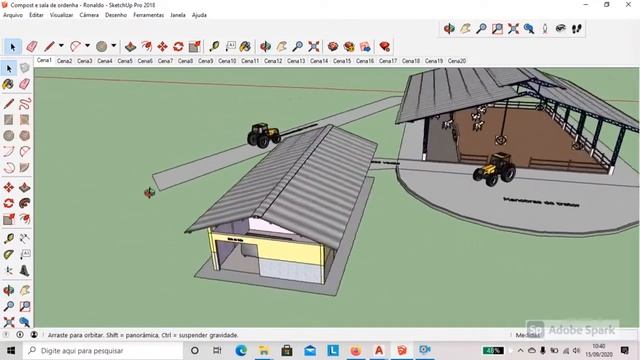Activate the Axes tool
Viewport: 640px width, 360px height.
pos(9,270)
